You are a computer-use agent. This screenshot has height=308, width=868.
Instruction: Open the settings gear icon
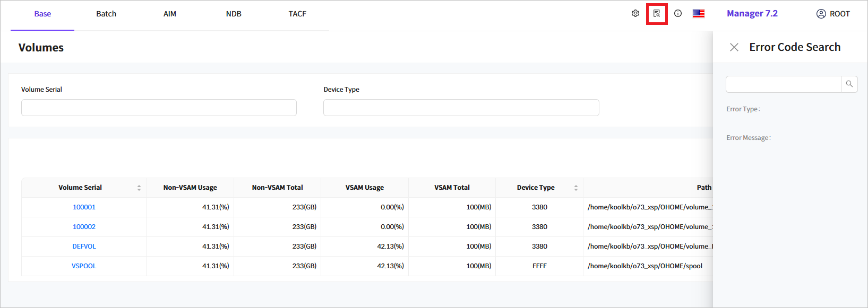[635, 14]
